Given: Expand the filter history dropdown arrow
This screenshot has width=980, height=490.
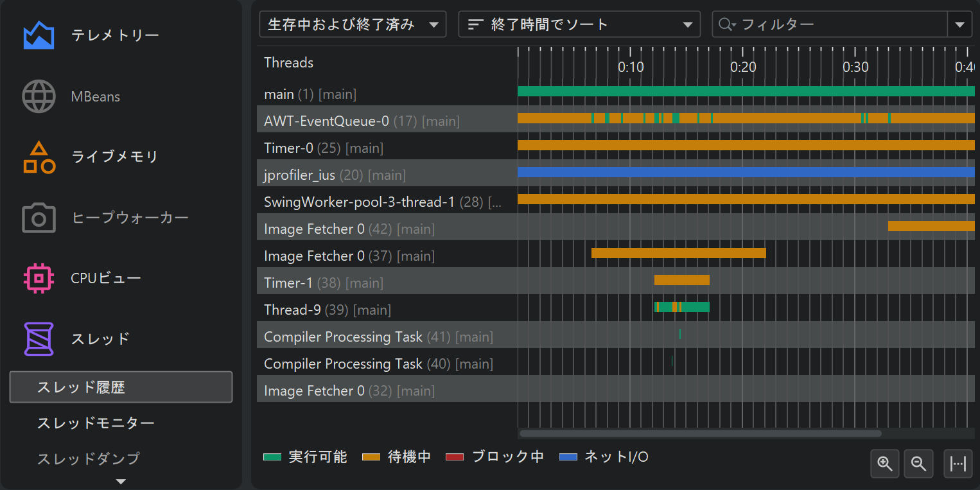Looking at the screenshot, I should 959,24.
